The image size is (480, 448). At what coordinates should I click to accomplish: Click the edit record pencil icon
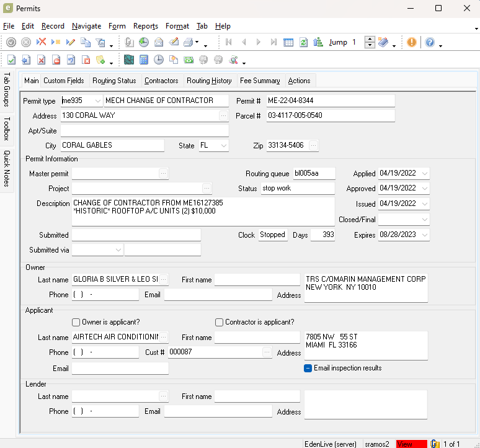(71, 42)
